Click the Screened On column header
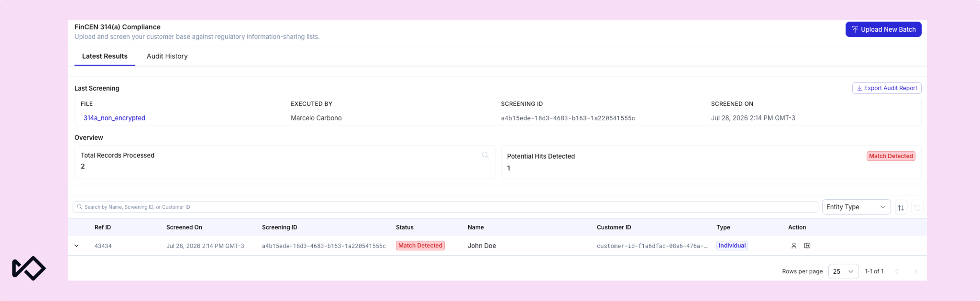This screenshot has height=301, width=980. coord(184,227)
